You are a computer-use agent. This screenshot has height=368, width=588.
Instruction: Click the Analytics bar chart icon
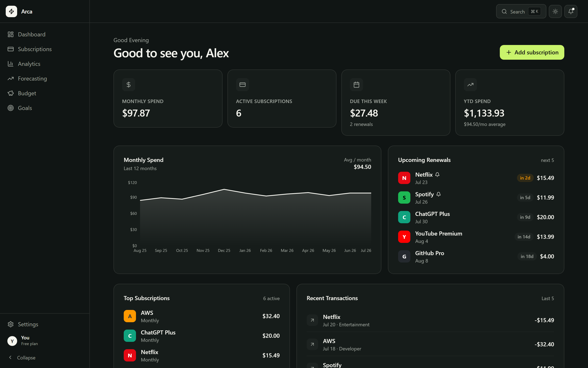pos(10,64)
